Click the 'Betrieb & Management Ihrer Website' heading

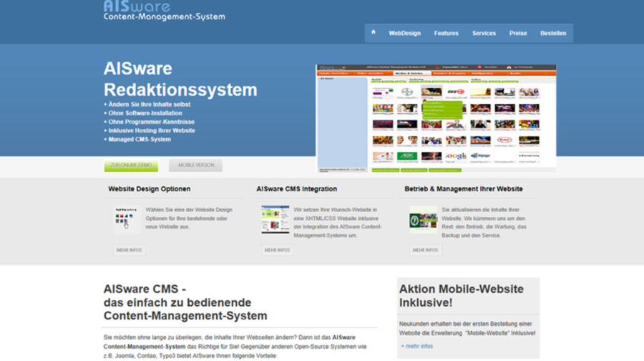(463, 189)
